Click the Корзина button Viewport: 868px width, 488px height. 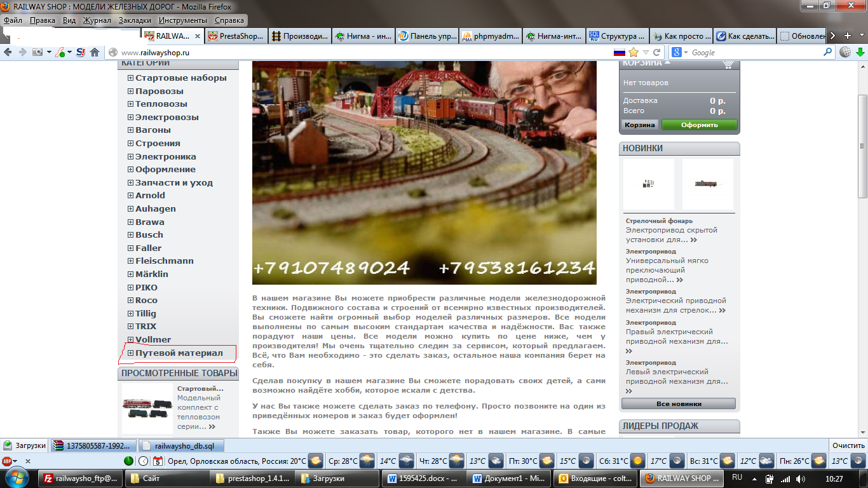[x=640, y=125]
